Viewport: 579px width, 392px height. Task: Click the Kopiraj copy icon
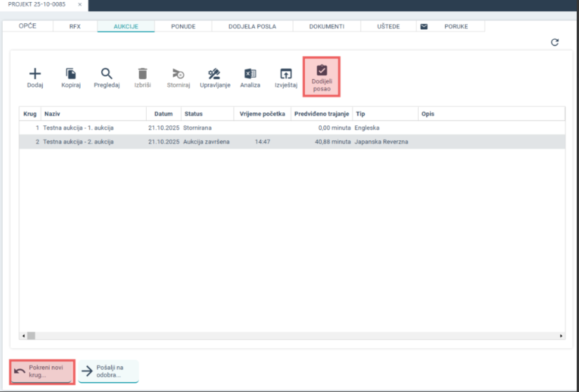[71, 74]
